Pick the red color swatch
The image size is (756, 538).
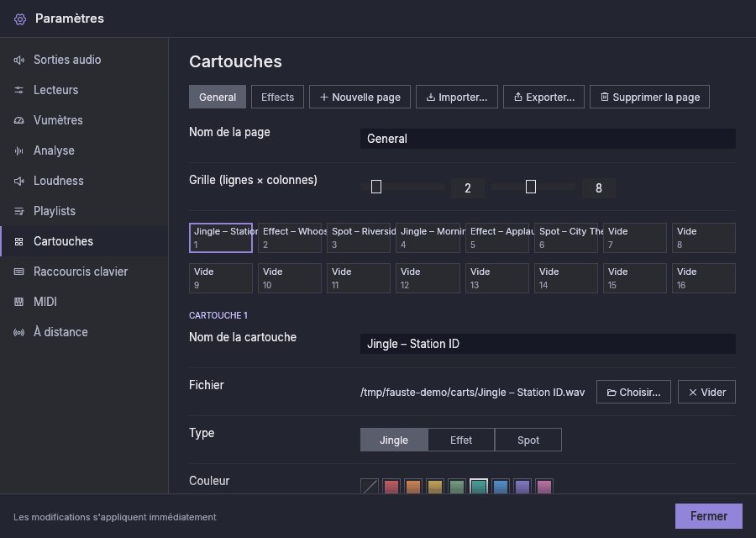[x=391, y=487]
